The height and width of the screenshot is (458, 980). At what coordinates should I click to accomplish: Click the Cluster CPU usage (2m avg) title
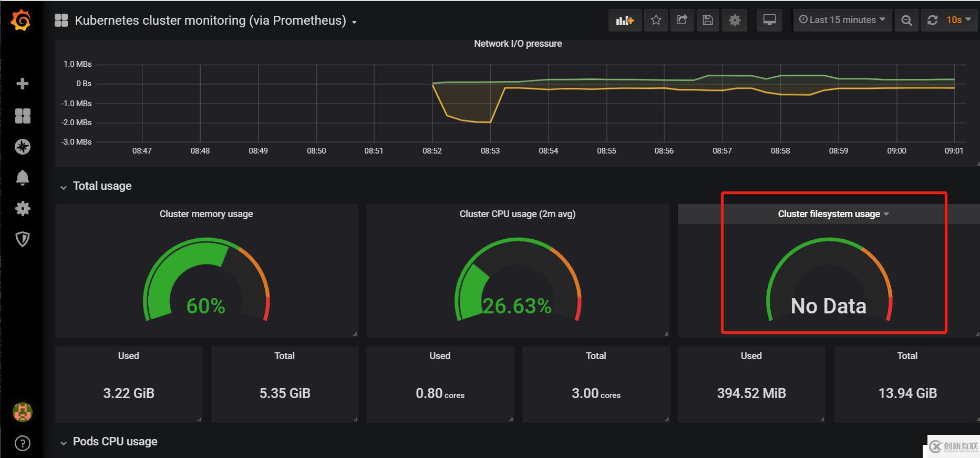click(x=517, y=214)
